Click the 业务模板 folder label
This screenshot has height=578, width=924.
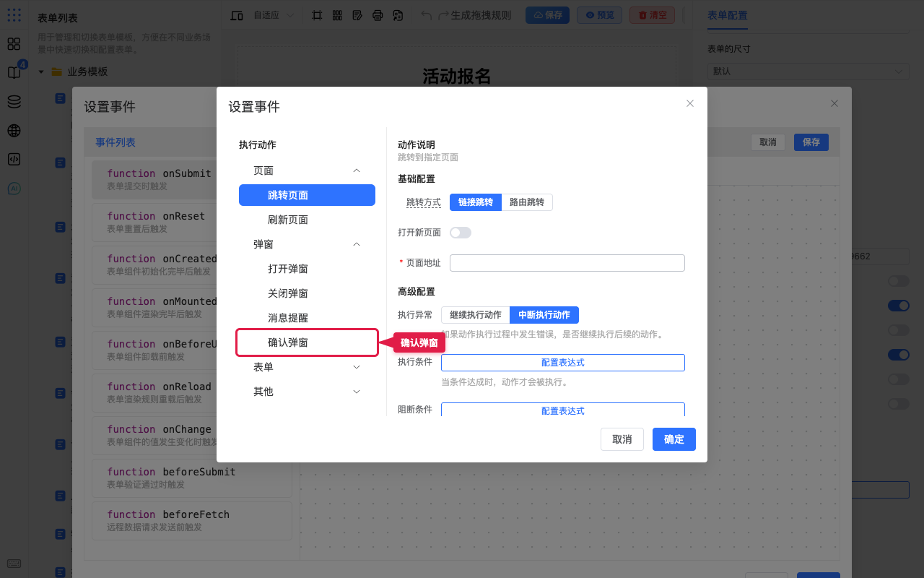click(x=87, y=72)
